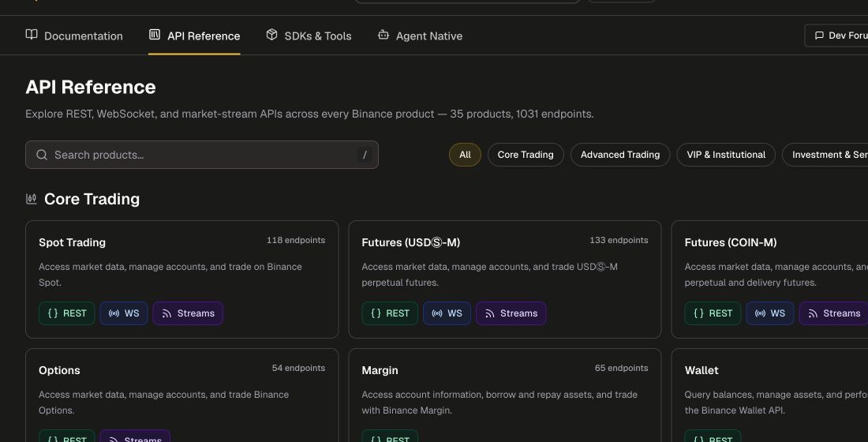
Task: Open the Options card title
Action: point(59,370)
